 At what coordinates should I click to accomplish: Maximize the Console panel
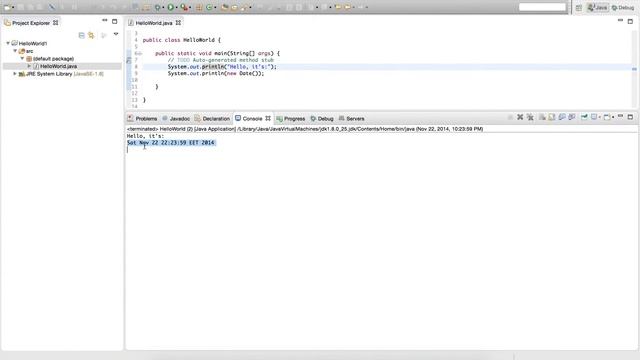(x=630, y=117)
